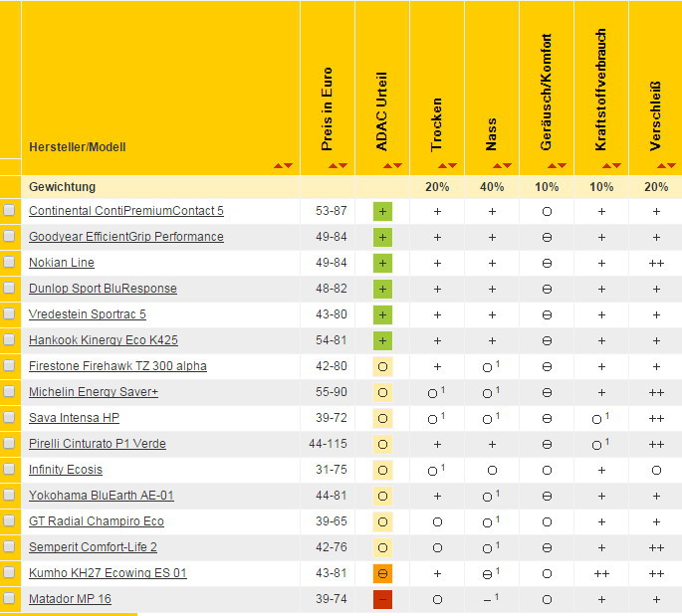Open the Kumho KH27 Ecowing ES 01 link
This screenshot has height=616, width=682.
click(x=108, y=573)
